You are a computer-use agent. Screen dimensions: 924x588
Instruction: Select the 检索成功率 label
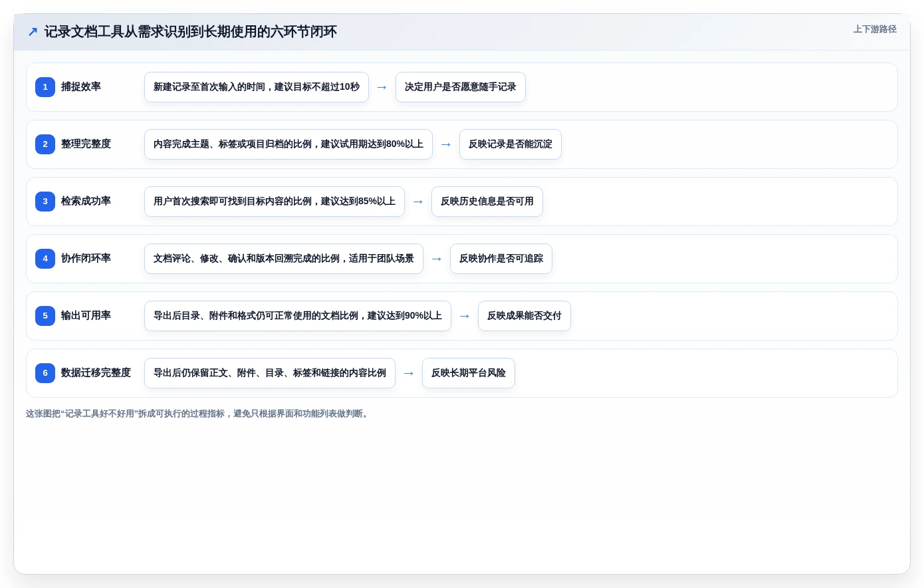click(86, 201)
